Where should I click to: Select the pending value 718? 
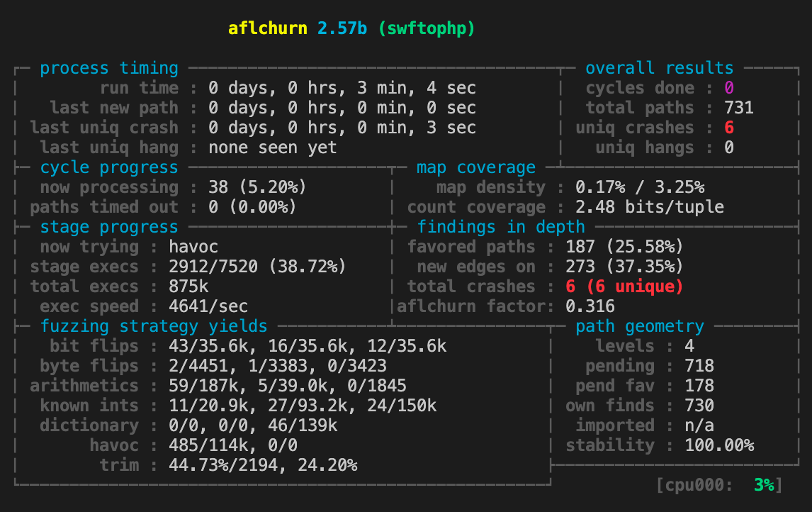(x=699, y=366)
